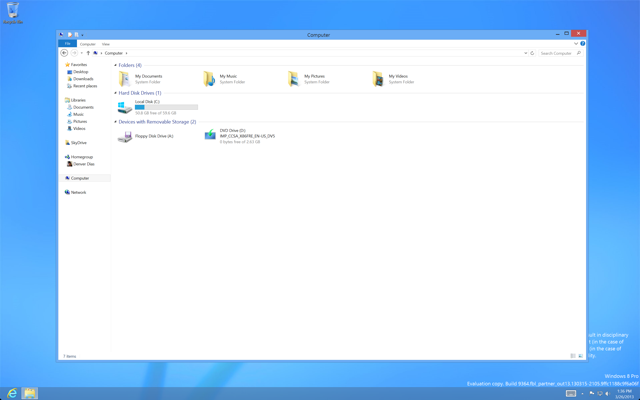Click the computer icon in the address bar
The width and height of the screenshot is (640, 400).
(x=96, y=53)
